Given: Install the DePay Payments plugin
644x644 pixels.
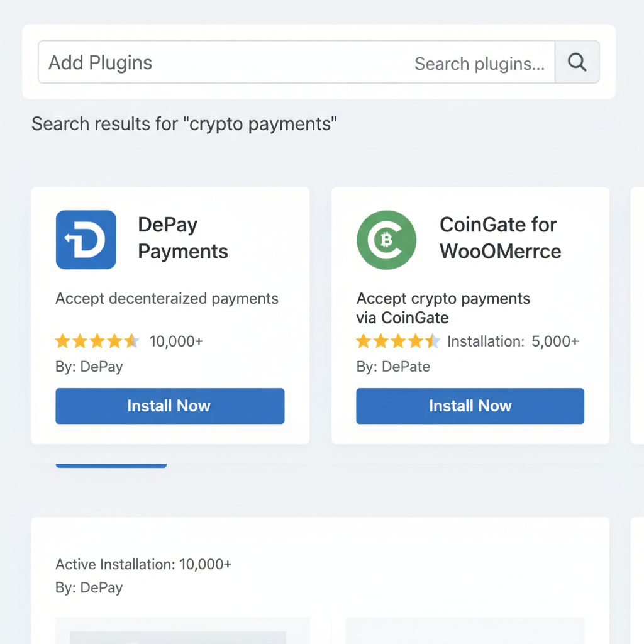Looking at the screenshot, I should point(170,406).
